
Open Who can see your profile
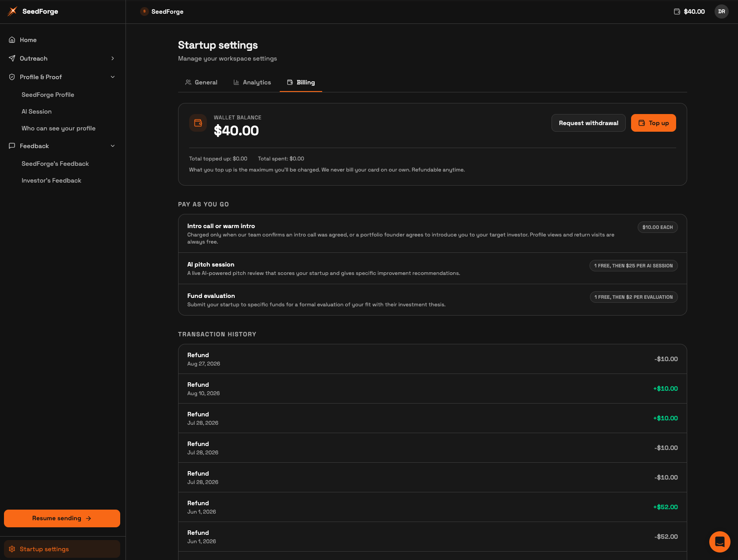pyautogui.click(x=58, y=128)
